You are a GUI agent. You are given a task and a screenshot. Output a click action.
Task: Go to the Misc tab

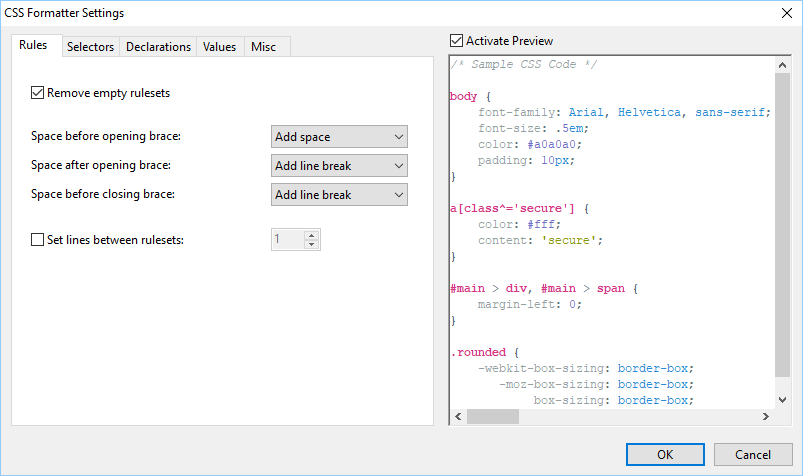coord(264,47)
